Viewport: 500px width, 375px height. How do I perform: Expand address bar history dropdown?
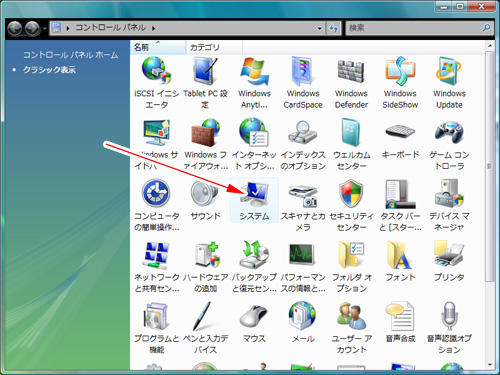[x=319, y=28]
